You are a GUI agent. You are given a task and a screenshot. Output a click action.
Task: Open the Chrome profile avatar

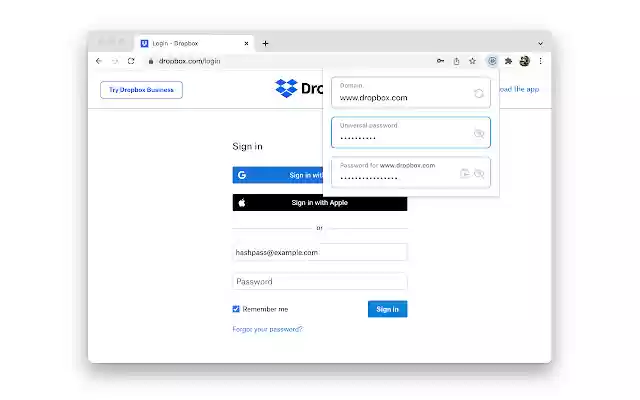click(524, 61)
